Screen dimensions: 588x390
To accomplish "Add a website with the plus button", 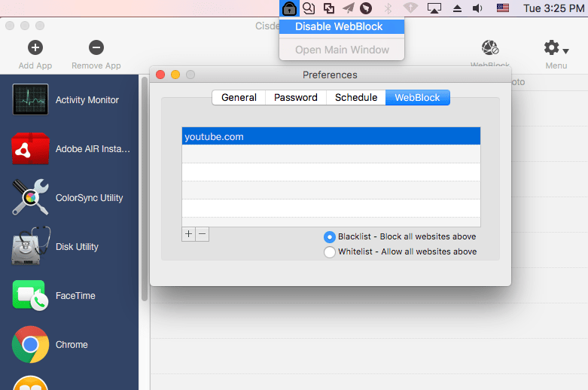I will (189, 234).
